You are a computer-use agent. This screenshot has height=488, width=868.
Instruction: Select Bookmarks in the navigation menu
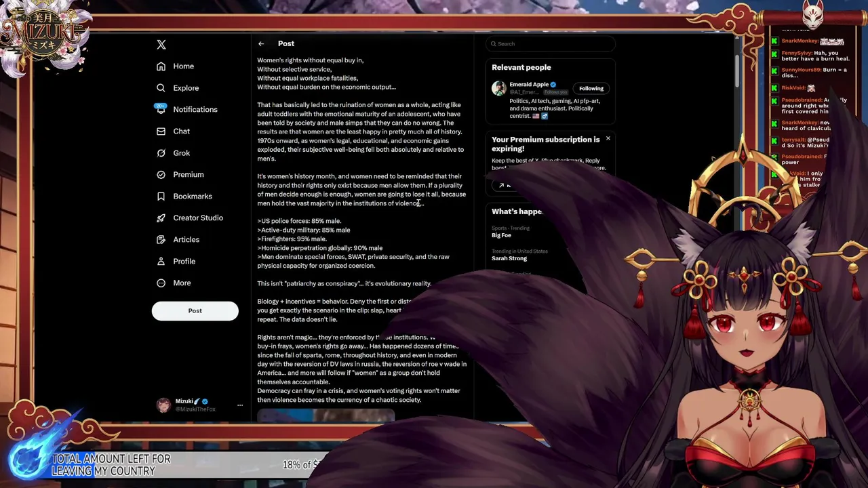click(x=193, y=197)
